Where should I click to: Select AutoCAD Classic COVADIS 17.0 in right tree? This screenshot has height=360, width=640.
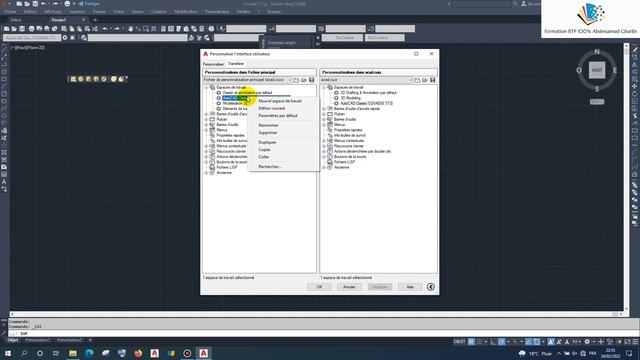click(x=367, y=103)
